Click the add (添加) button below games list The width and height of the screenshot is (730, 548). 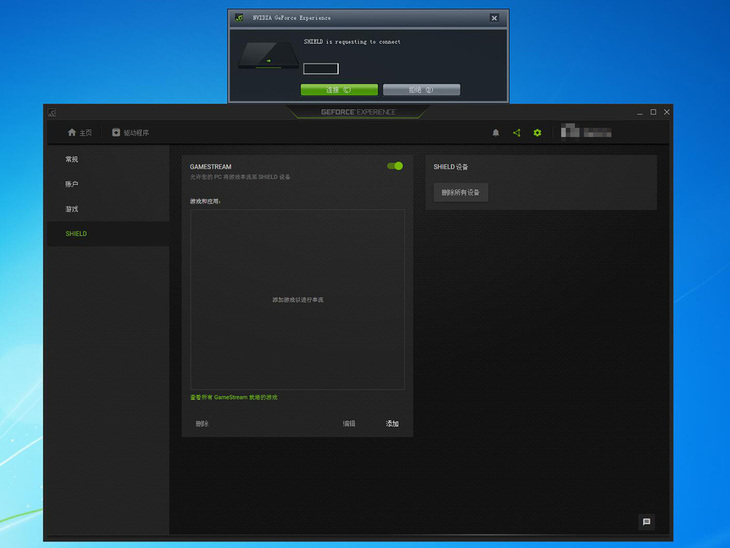pos(392,424)
